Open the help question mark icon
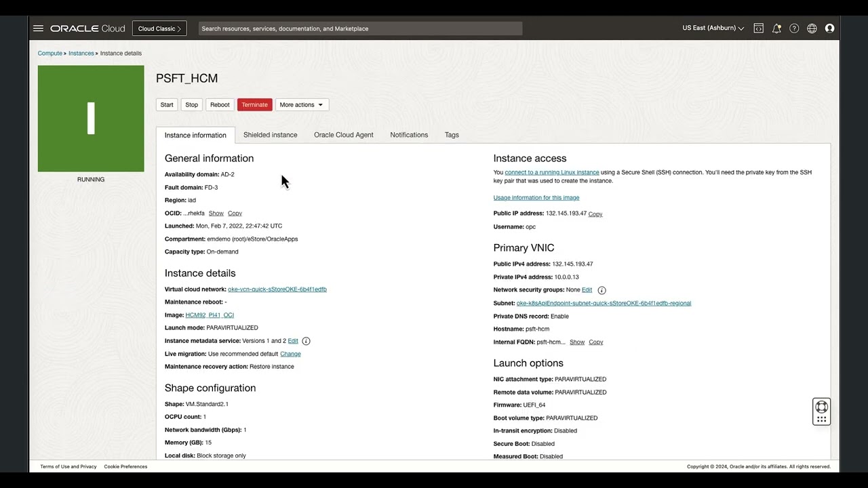The image size is (868, 488). 794,28
